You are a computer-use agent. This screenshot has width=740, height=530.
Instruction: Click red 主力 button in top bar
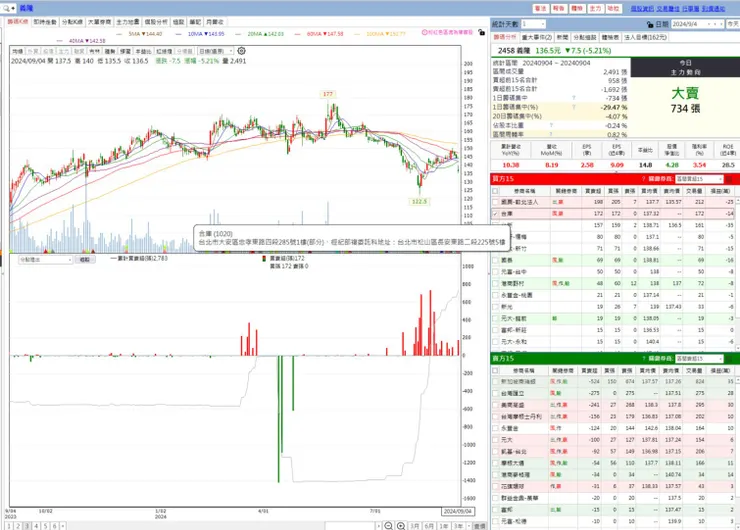click(596, 8)
